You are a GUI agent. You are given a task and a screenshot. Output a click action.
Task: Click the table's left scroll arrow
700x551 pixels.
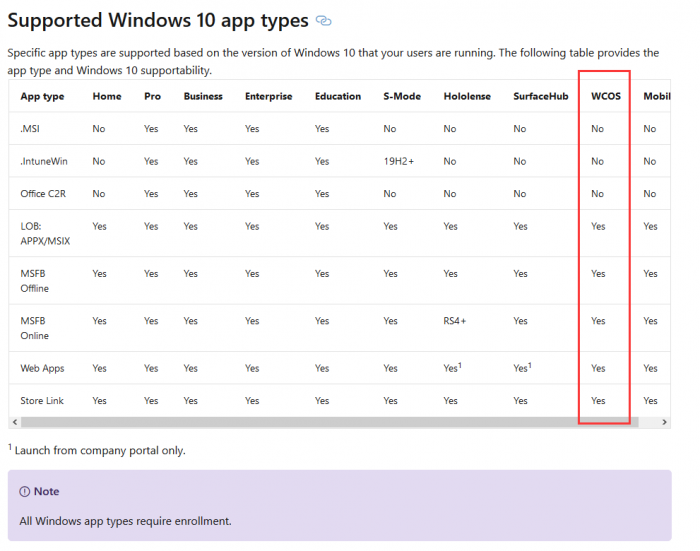(x=14, y=423)
